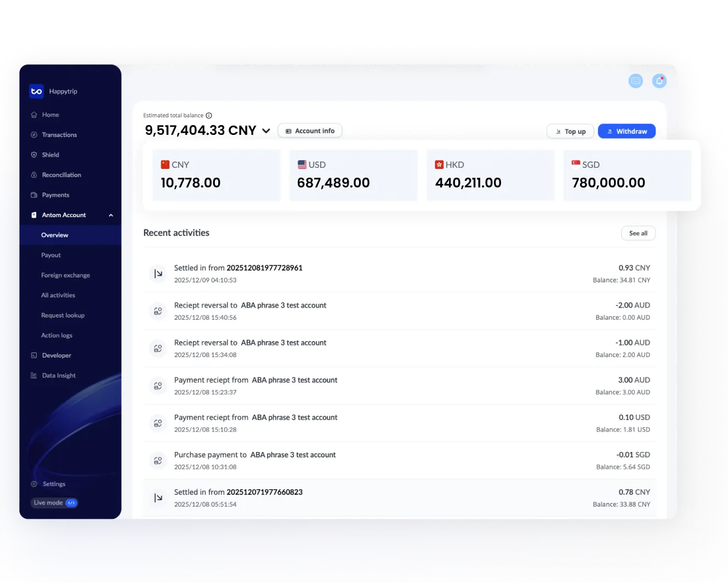Click the Top up button
Screen dimensions: 728x583
570,132
